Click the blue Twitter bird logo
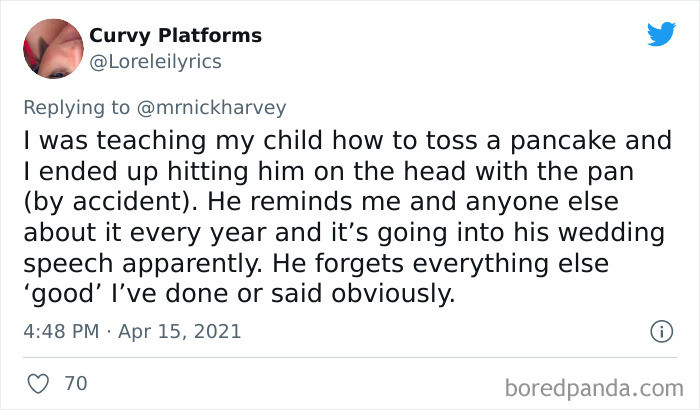 pyautogui.click(x=661, y=33)
